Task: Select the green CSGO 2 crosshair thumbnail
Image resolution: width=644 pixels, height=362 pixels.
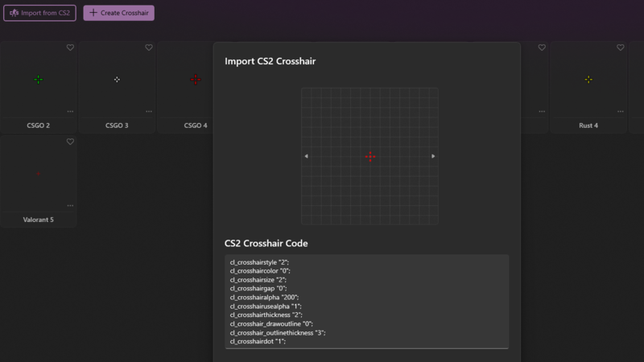Action: (38, 80)
